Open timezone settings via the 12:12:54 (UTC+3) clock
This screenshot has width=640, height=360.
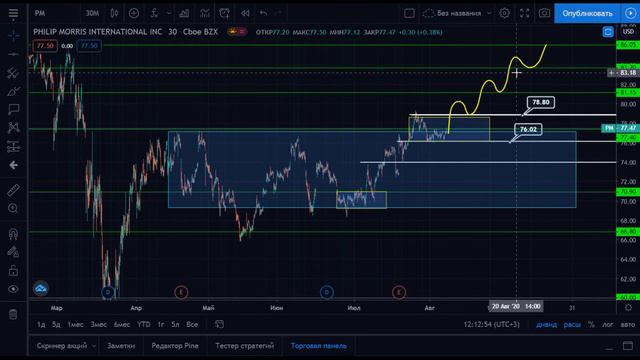tap(491, 324)
